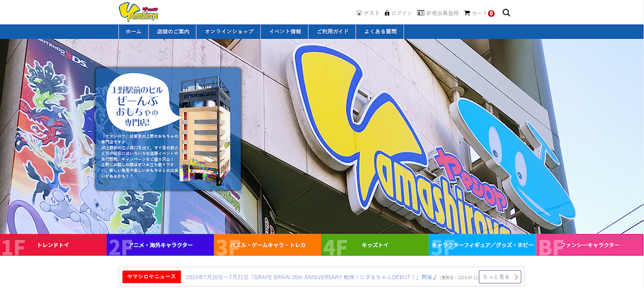Select the 1F トレンドトイ floor tile
644x288 pixels.
click(x=53, y=245)
